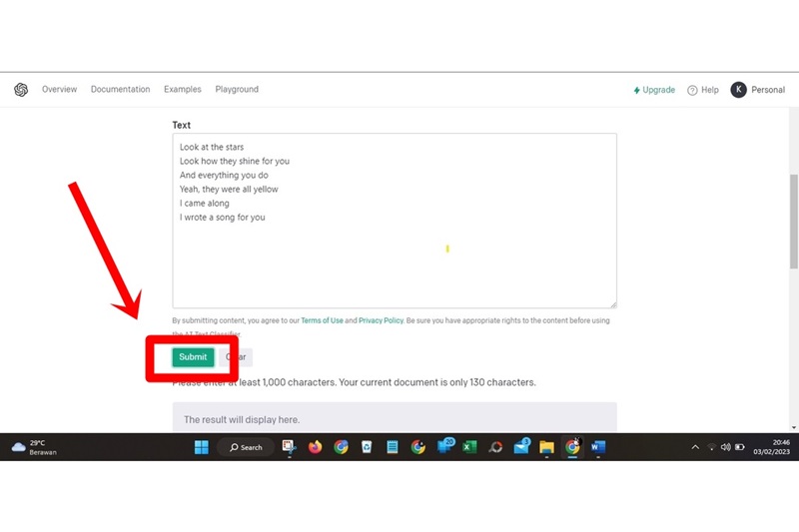Image resolution: width=799 pixels, height=532 pixels.
Task: Click the Upgrade link
Action: point(654,90)
